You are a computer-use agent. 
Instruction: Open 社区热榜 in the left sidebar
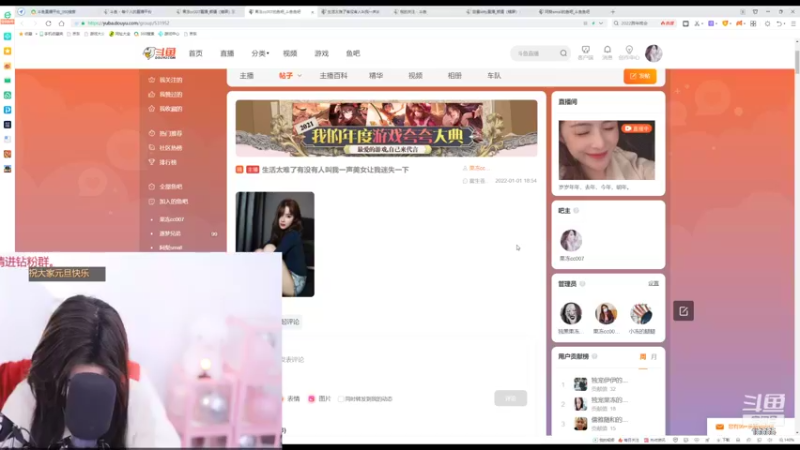coord(165,148)
